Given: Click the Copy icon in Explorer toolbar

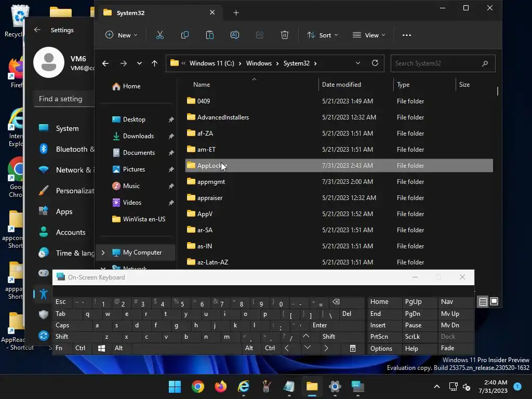Looking at the screenshot, I should (185, 35).
